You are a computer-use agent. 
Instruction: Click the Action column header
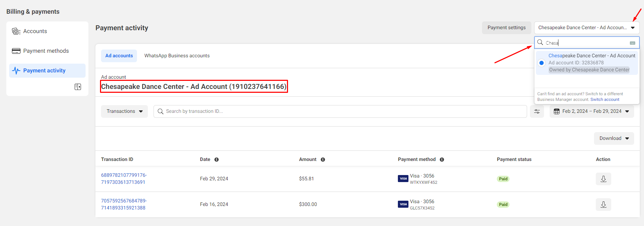click(x=603, y=160)
